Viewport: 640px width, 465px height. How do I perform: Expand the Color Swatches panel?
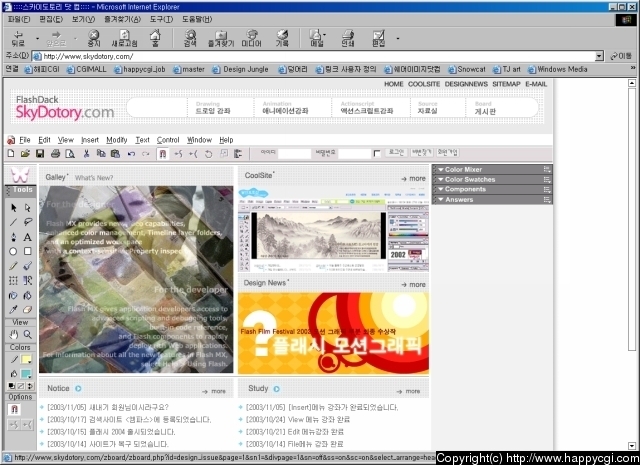(x=441, y=179)
